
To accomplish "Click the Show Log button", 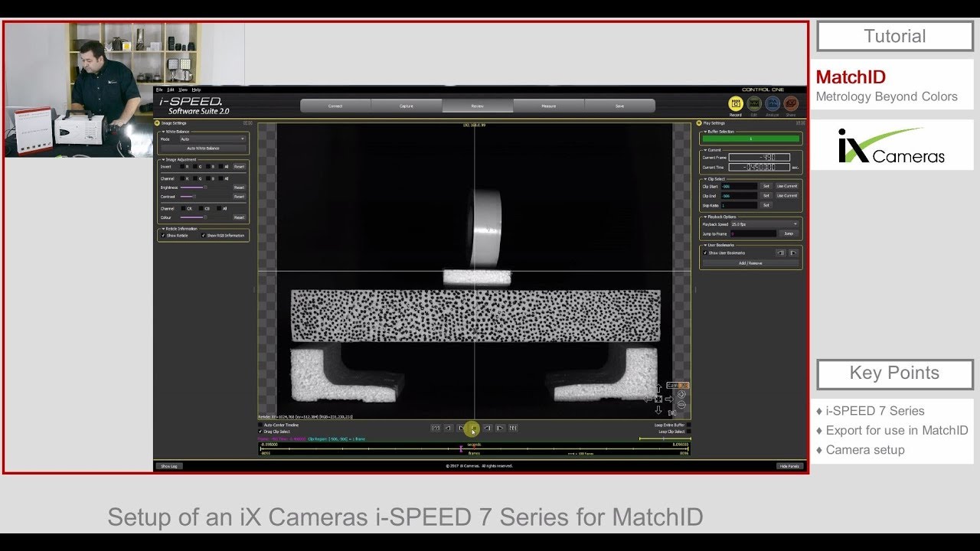I will click(169, 465).
